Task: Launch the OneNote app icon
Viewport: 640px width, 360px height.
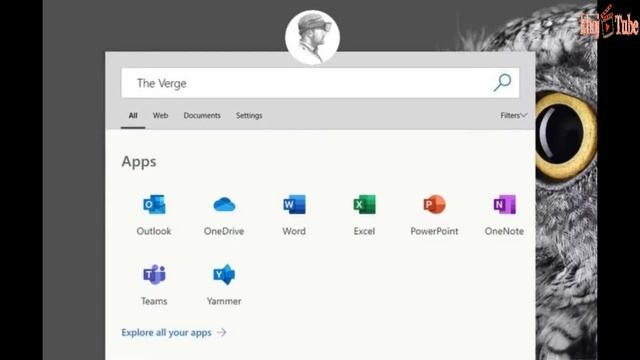Action: [x=504, y=204]
